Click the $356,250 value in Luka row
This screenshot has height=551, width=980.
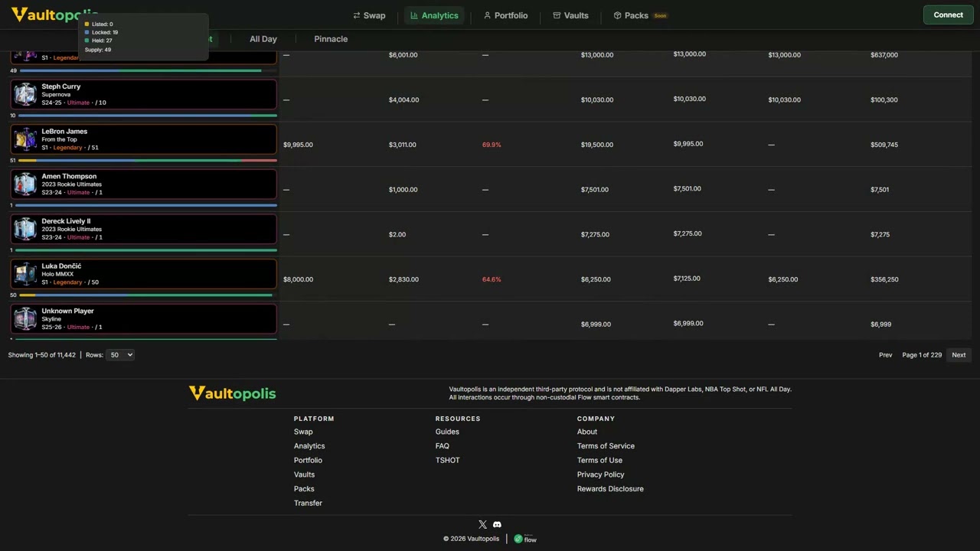(x=884, y=279)
